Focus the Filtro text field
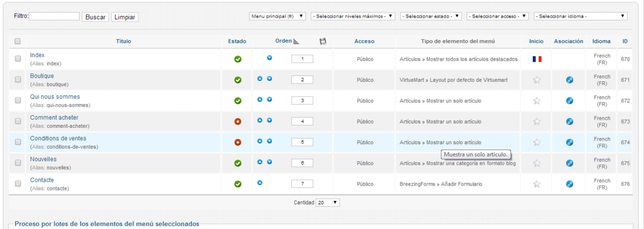Screen dimensions: 644x229 tap(54, 16)
